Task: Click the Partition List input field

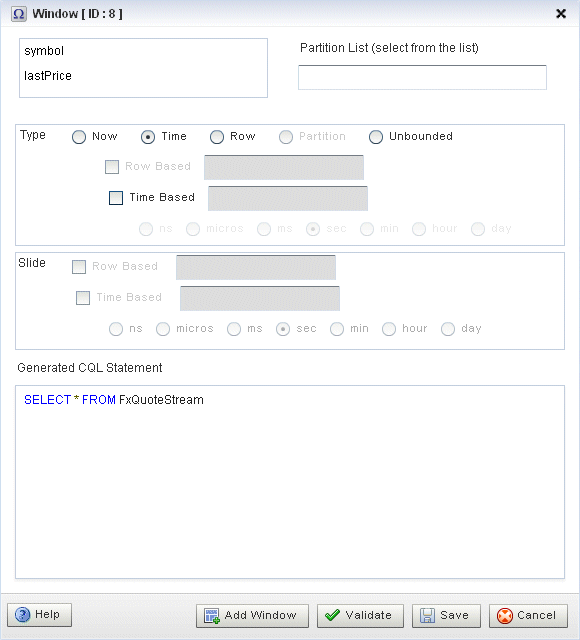Action: pos(422,77)
